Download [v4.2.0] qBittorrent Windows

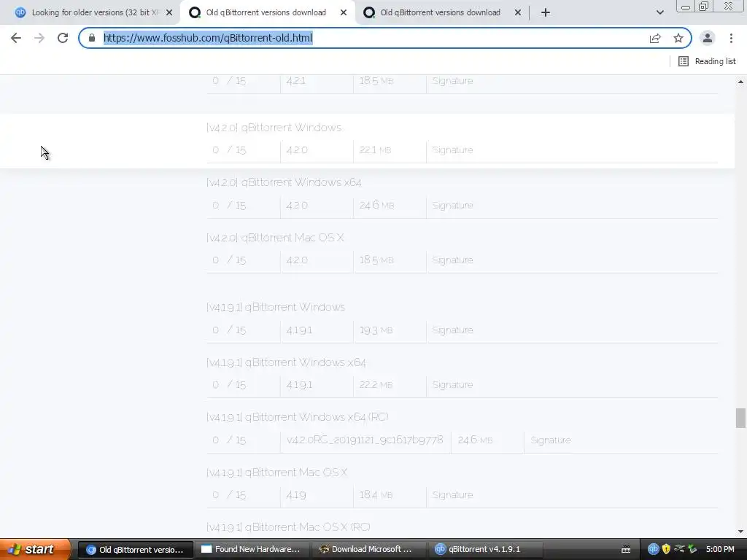[x=274, y=128]
